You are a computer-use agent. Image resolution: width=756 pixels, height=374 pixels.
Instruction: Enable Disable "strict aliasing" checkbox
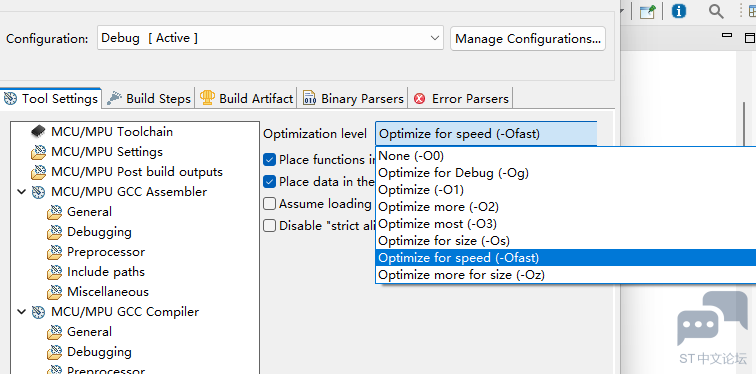click(270, 226)
